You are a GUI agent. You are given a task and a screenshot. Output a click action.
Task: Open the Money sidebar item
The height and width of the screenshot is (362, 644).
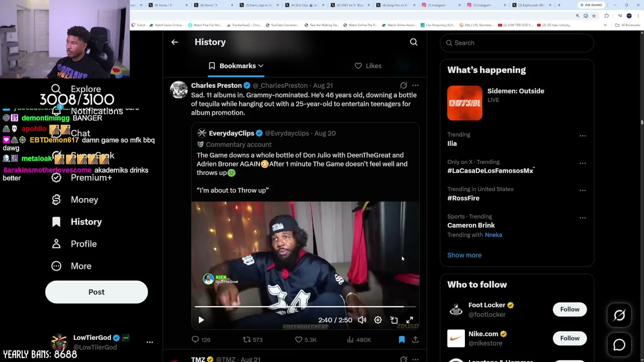click(x=75, y=200)
